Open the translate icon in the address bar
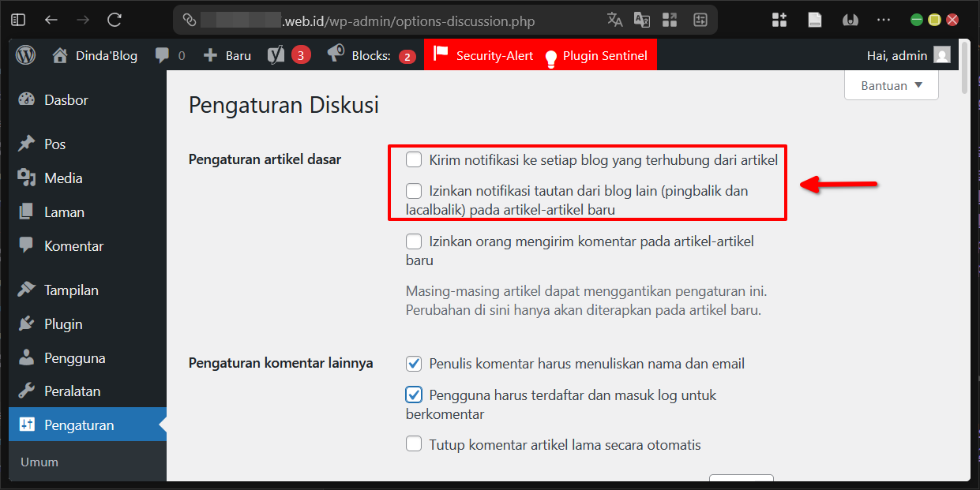 coord(614,20)
